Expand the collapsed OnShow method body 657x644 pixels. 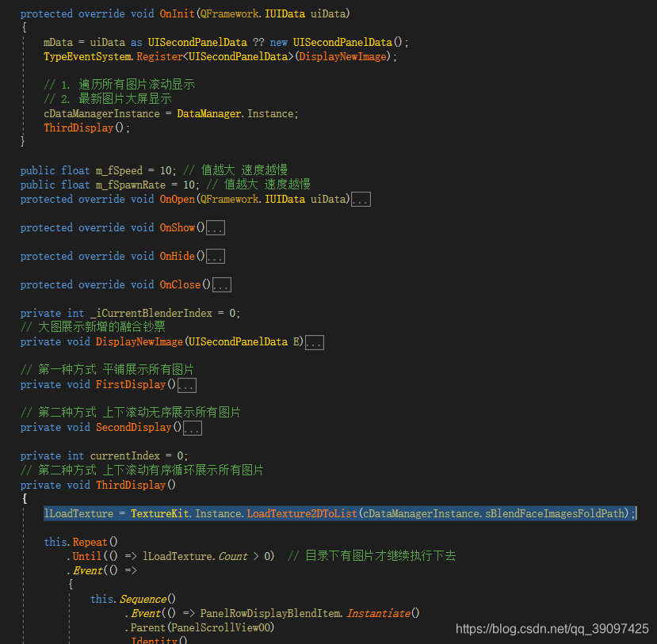216,227
